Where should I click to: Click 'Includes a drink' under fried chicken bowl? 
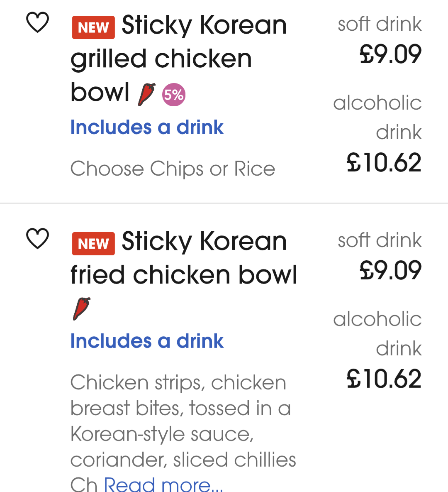[147, 341]
